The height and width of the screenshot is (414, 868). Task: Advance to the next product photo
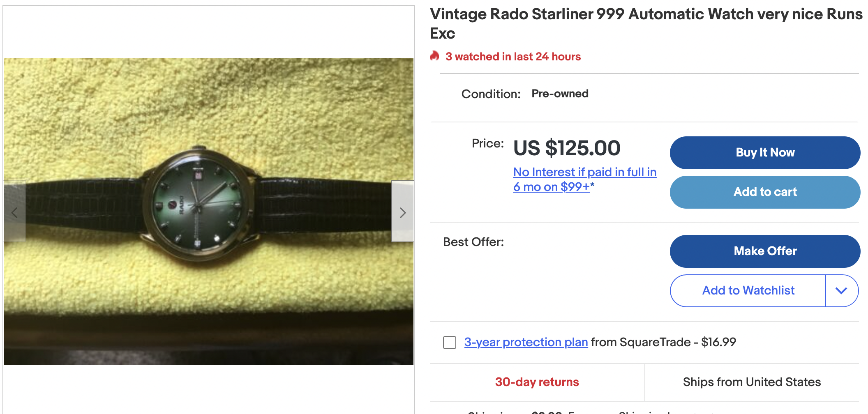[x=402, y=212]
